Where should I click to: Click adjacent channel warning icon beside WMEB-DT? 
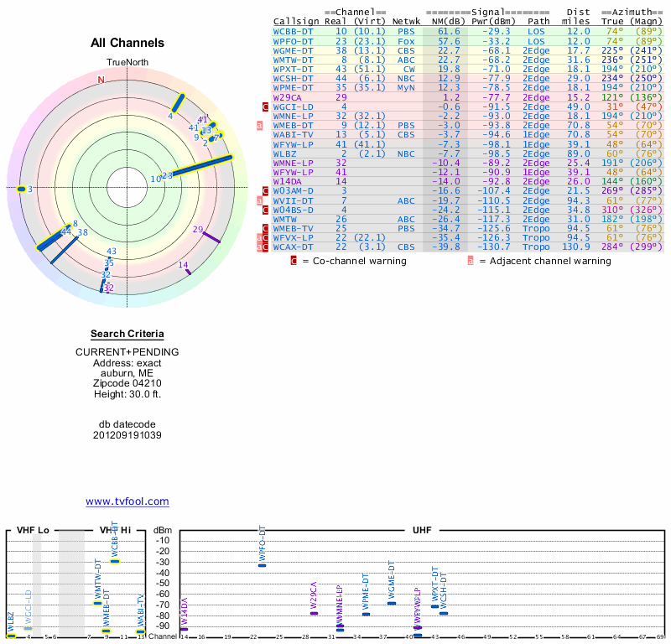(x=259, y=126)
